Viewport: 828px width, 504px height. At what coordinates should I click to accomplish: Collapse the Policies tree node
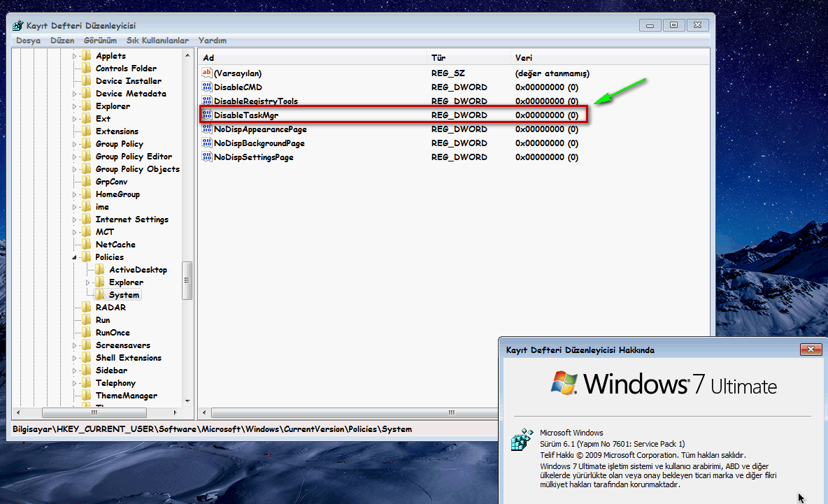tap(74, 257)
